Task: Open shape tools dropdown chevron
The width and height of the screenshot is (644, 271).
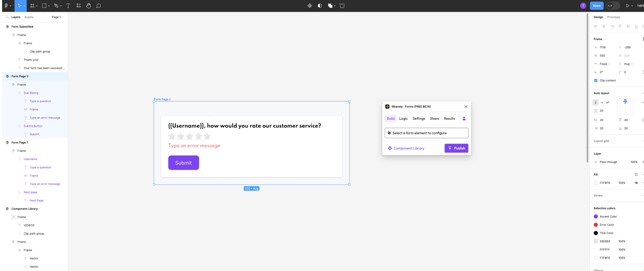Action: 49,6
